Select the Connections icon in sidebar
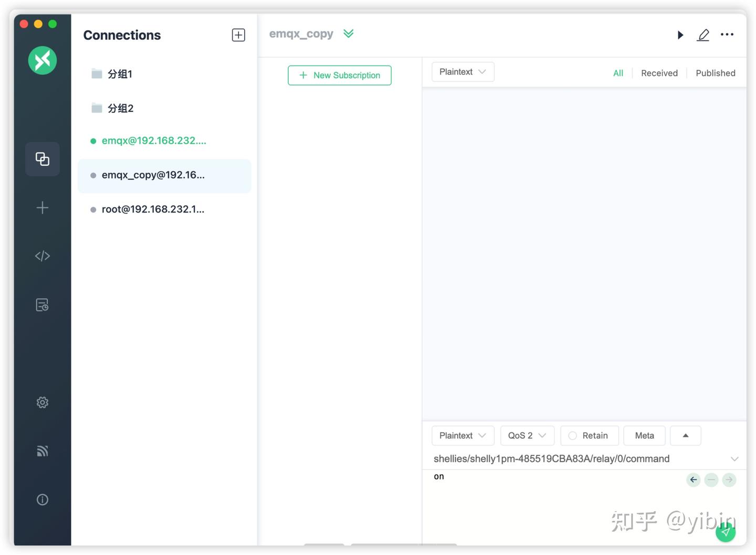Screen dimensions: 756x555 [x=42, y=159]
